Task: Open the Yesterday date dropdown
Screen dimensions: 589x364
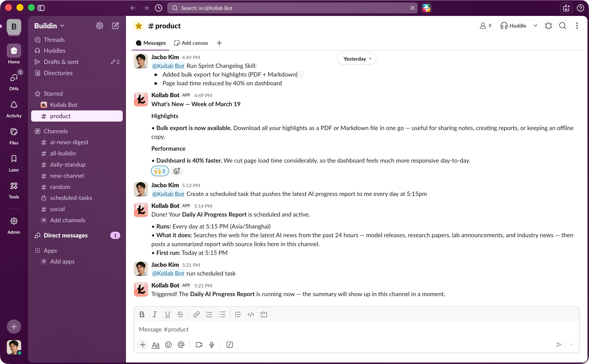Action: 356,59
